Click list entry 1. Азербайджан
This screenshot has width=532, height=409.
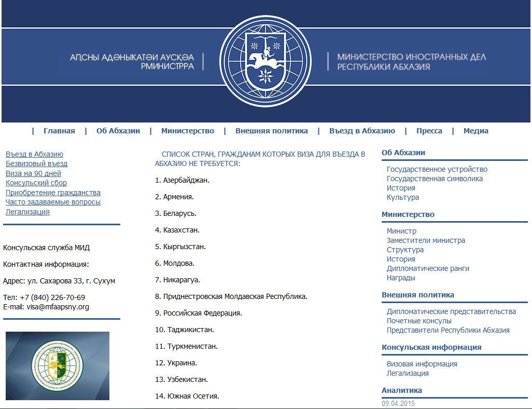(x=182, y=181)
